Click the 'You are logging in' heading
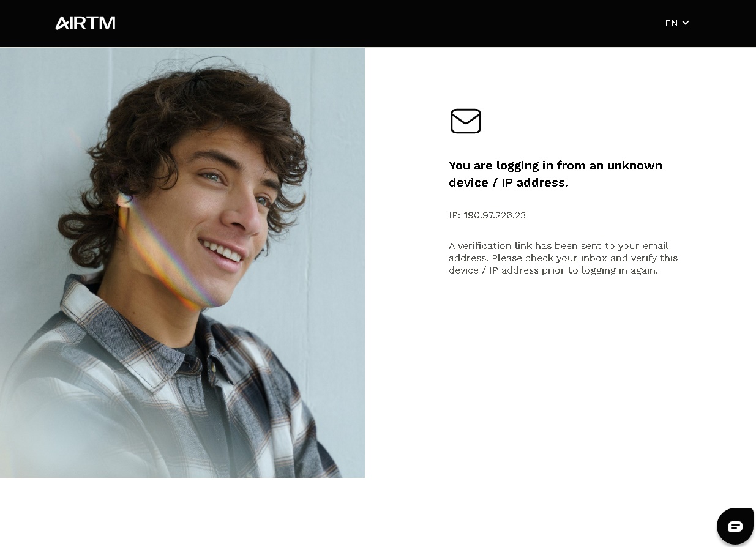This screenshot has height=547, width=756. 555,174
